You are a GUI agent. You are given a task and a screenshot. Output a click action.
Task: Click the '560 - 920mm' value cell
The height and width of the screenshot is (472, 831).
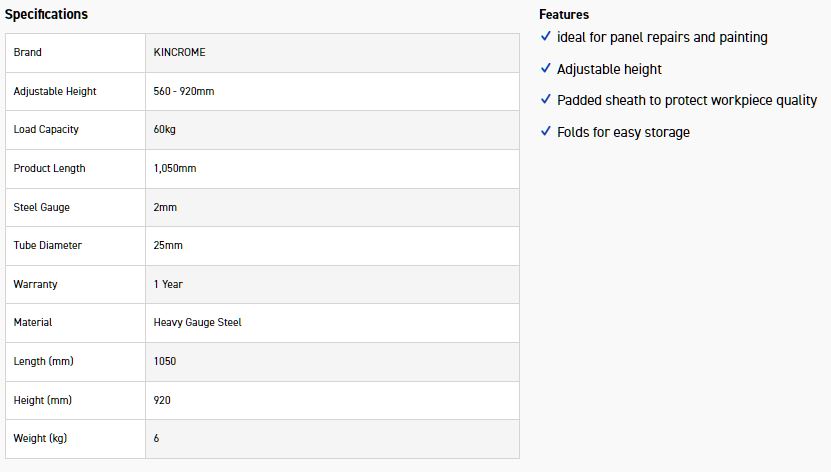point(184,91)
